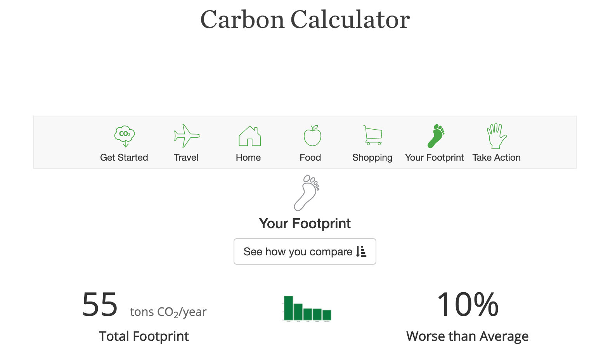The image size is (589, 364).
Task: Open the hand Take Action icon
Action: pos(497,136)
